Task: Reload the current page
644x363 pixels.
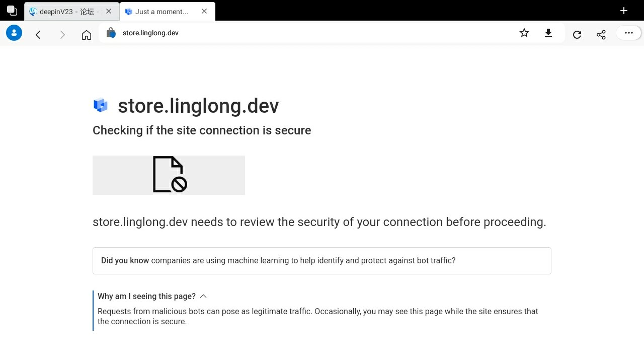Action: 577,34
